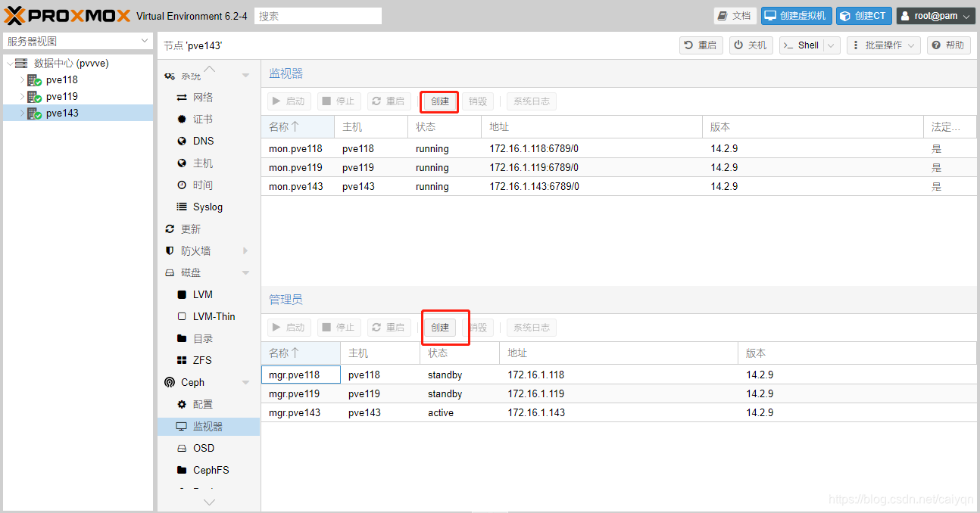Expand the pve143 node arrow
This screenshot has height=513, width=980.
tap(22, 113)
